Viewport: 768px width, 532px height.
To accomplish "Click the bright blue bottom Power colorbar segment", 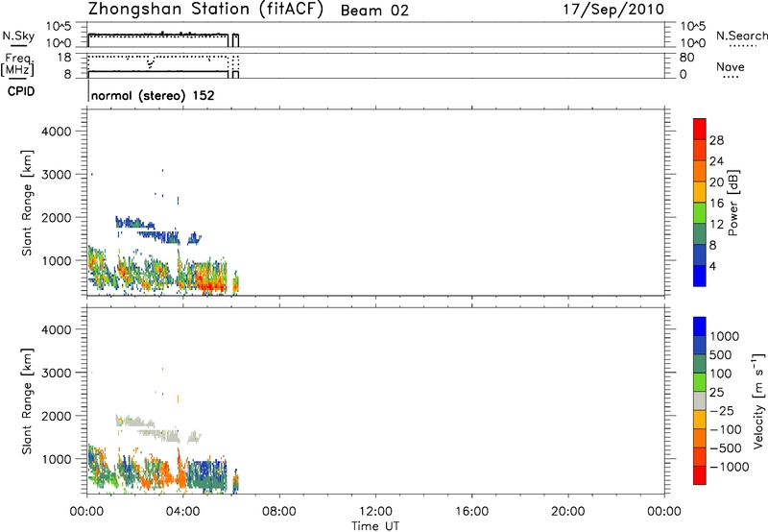I will coord(700,276).
